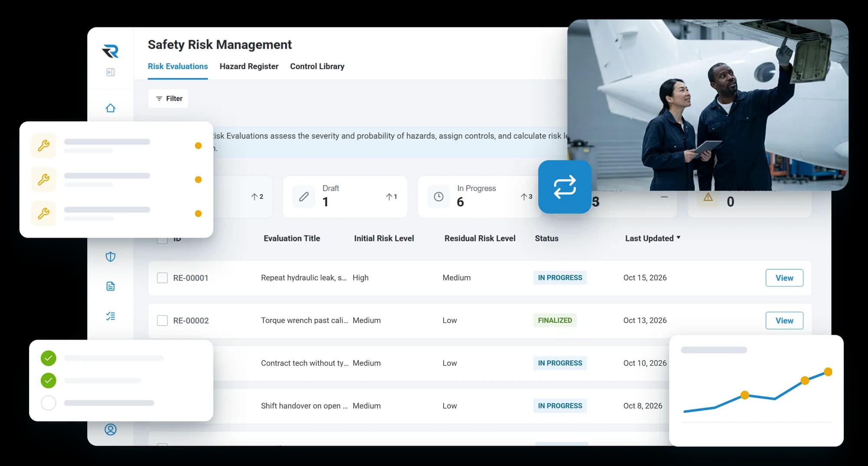Click the FINALIZED status badge

click(555, 321)
